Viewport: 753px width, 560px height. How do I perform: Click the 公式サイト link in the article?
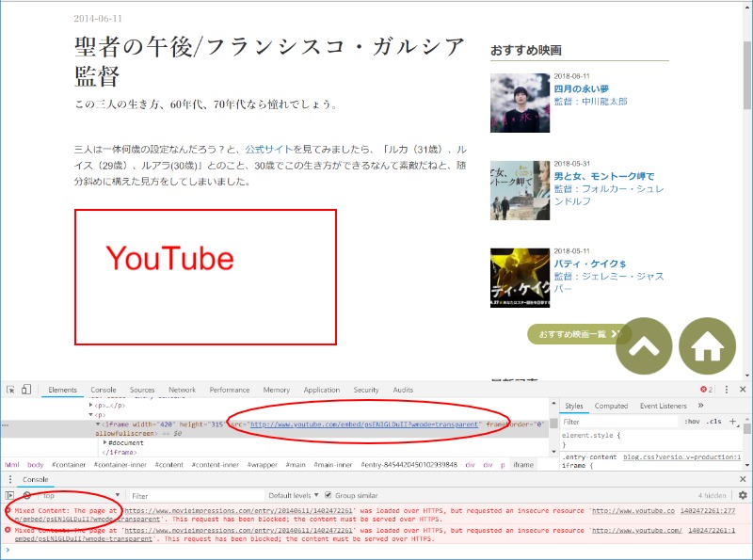point(269,150)
